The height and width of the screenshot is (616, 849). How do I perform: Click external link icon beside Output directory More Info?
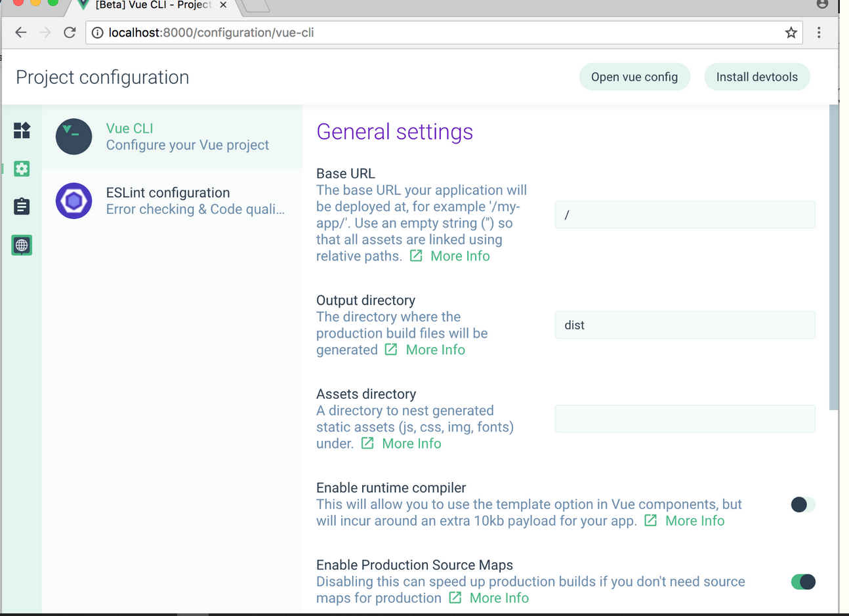[x=391, y=349]
